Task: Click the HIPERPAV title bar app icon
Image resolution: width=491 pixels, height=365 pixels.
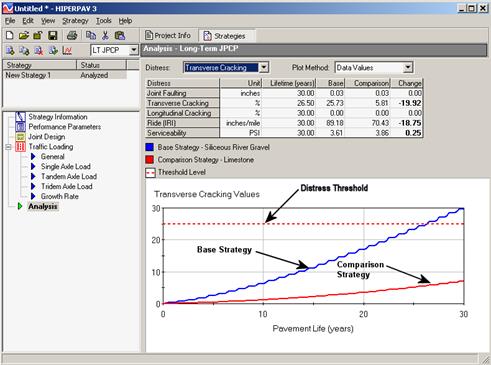Action: click(x=7, y=8)
